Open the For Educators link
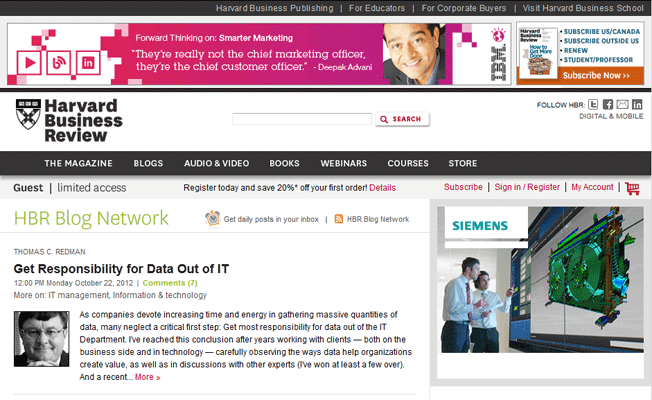The height and width of the screenshot is (400, 652). pos(377,8)
